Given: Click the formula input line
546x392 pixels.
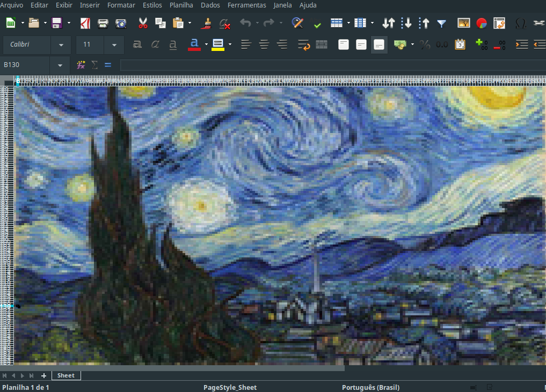Looking at the screenshot, I should tap(332, 65).
